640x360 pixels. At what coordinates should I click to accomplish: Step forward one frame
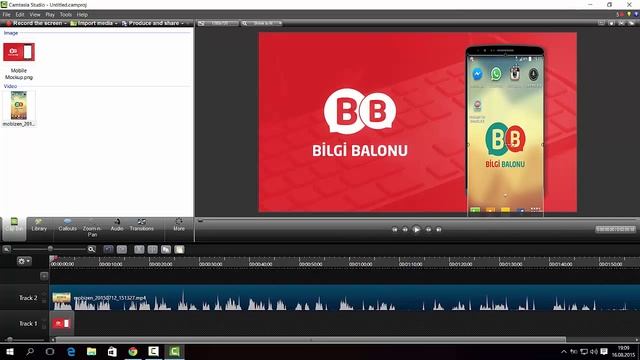coord(428,229)
